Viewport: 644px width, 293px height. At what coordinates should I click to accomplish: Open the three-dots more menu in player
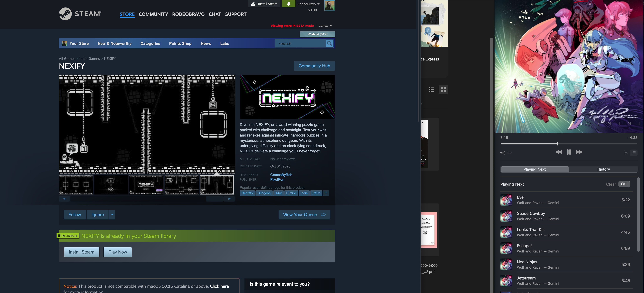pos(510,153)
